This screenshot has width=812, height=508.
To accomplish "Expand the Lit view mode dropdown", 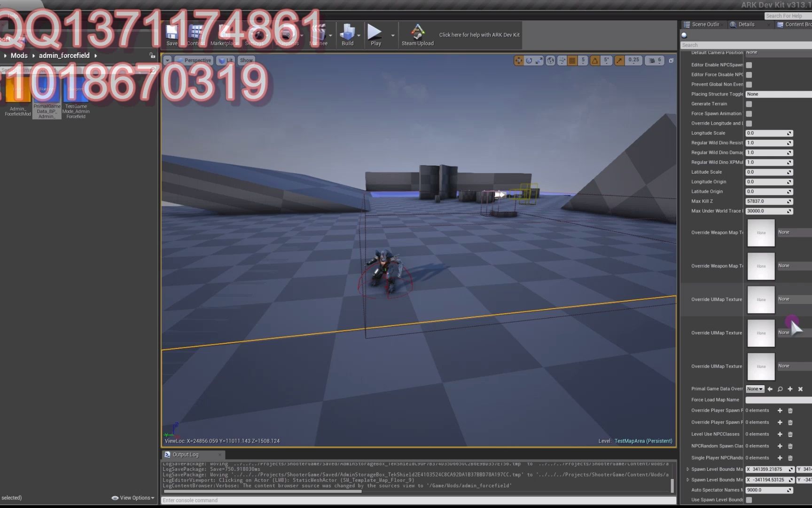I will 226,60.
